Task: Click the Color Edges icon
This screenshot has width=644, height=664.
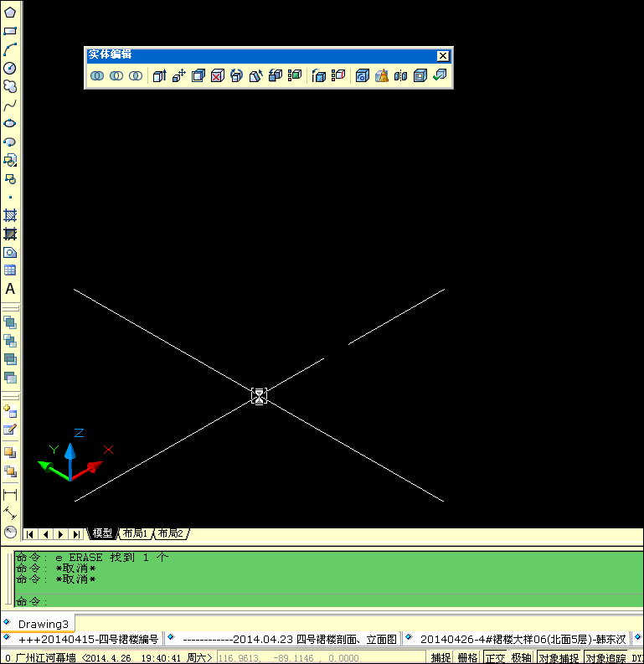Action: [337, 76]
